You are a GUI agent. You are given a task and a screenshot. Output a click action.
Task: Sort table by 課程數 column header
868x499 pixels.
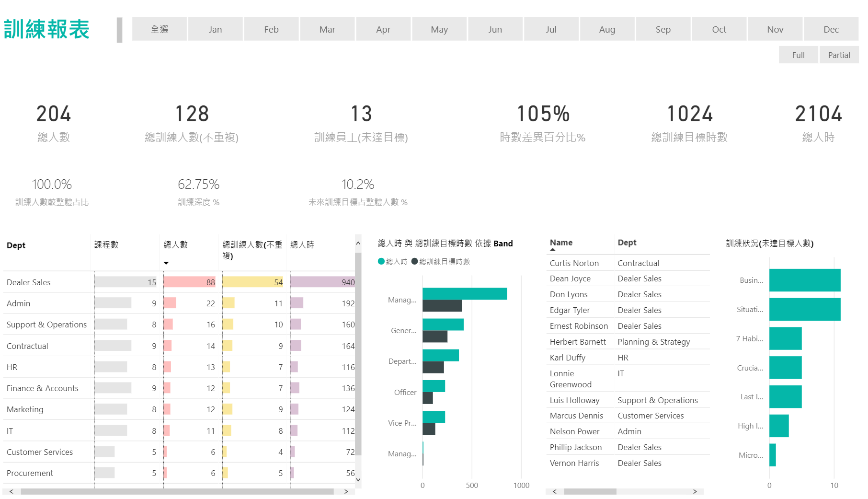pyautogui.click(x=106, y=245)
